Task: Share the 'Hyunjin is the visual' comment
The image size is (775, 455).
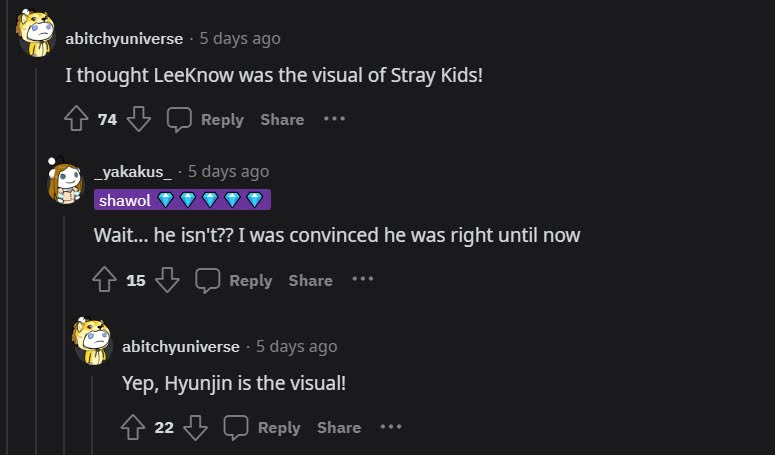Action: 339,428
